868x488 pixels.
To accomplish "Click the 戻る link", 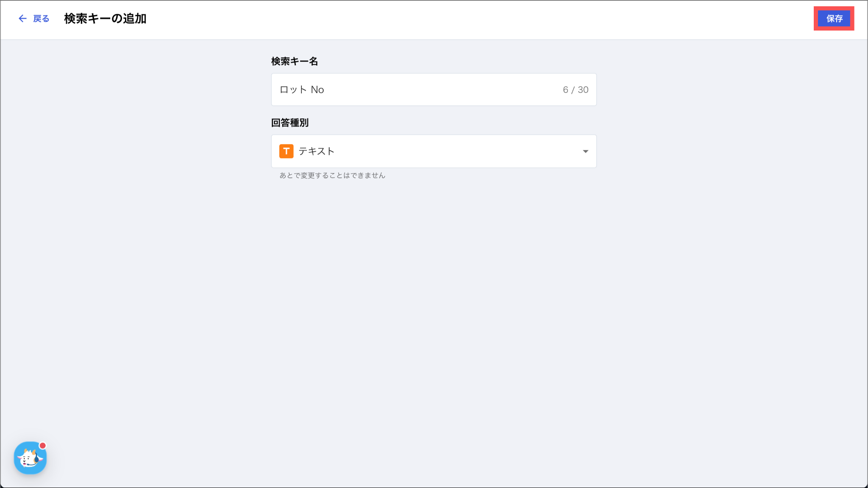I will (41, 19).
